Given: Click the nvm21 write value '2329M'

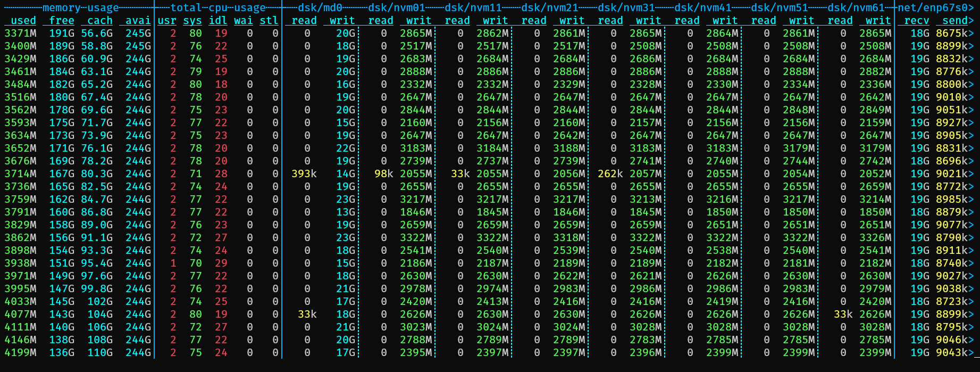Looking at the screenshot, I should [569, 84].
